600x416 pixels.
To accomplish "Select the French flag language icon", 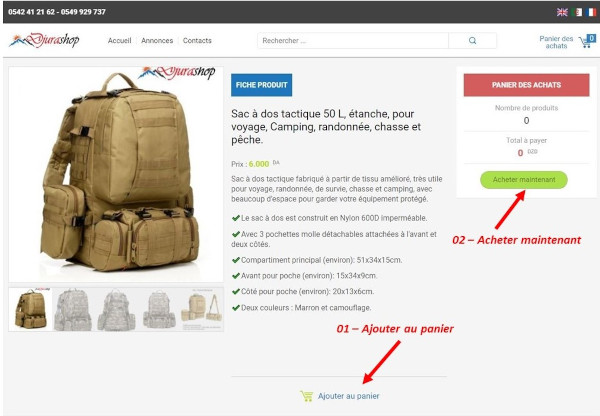I will pos(591,12).
